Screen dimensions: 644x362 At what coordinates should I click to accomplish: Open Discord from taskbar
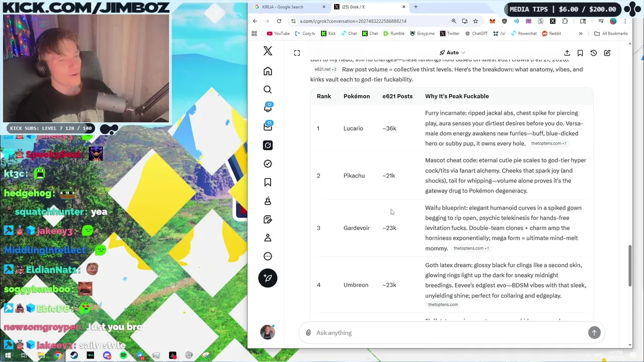tap(107, 356)
